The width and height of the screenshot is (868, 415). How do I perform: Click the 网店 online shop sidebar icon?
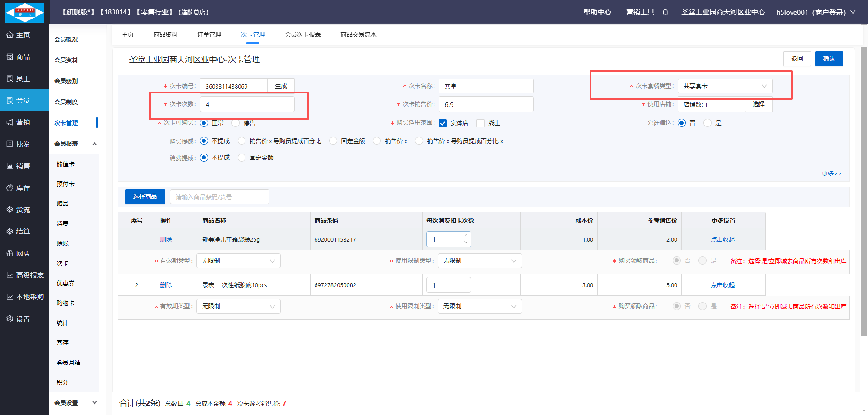coord(10,253)
